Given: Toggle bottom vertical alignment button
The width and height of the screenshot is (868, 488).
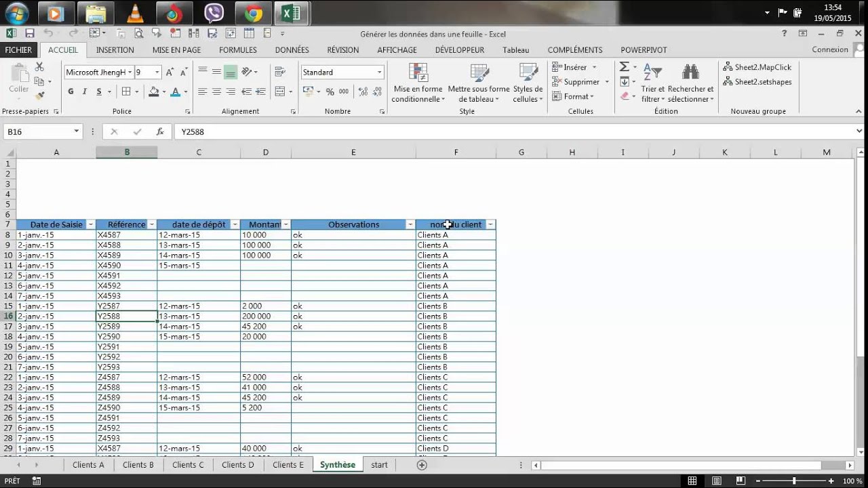Looking at the screenshot, I should (x=231, y=72).
